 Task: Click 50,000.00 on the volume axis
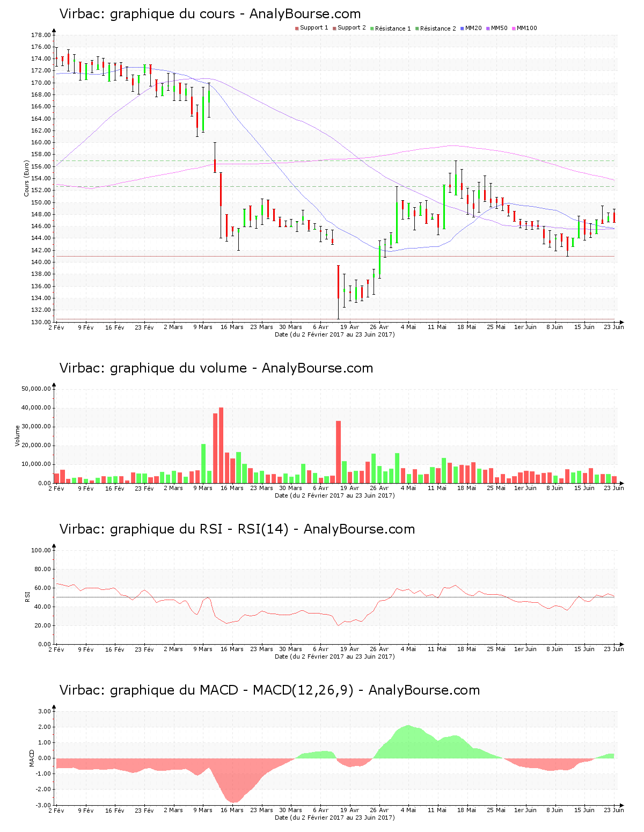[36, 389]
